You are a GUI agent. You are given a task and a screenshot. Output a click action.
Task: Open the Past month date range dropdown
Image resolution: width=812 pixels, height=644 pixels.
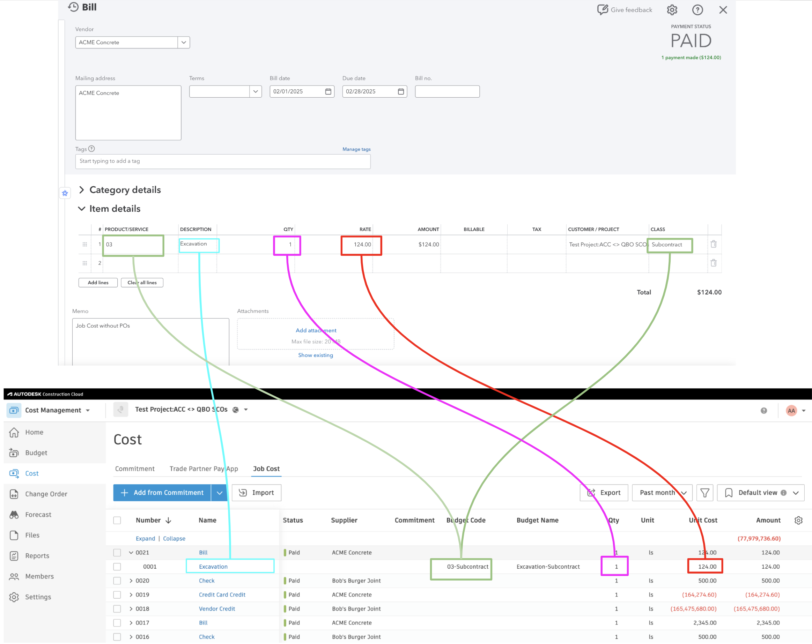662,493
